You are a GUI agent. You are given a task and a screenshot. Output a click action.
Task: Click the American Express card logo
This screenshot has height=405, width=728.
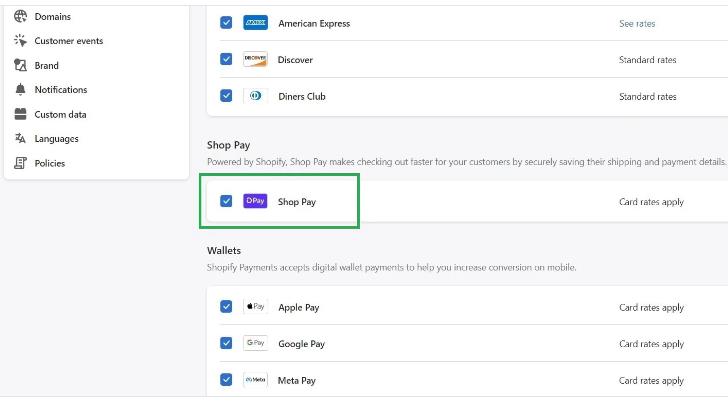pyautogui.click(x=255, y=23)
